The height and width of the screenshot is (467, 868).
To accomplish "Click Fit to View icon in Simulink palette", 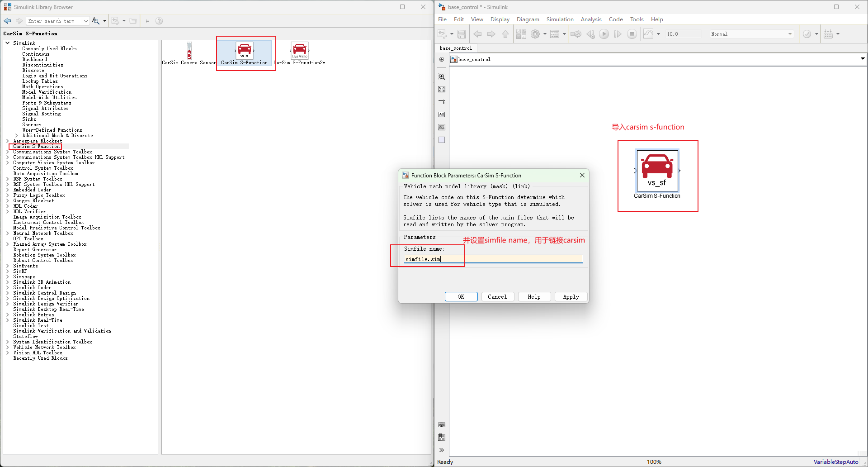I will 442,89.
